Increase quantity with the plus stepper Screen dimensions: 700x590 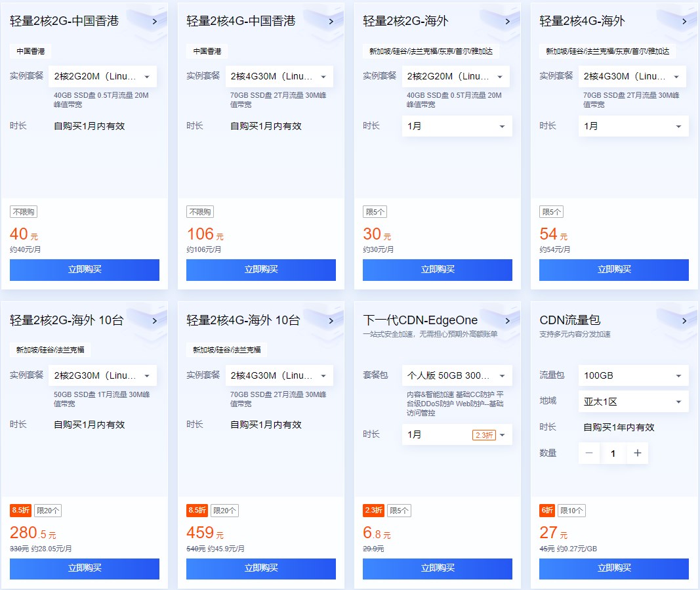637,453
